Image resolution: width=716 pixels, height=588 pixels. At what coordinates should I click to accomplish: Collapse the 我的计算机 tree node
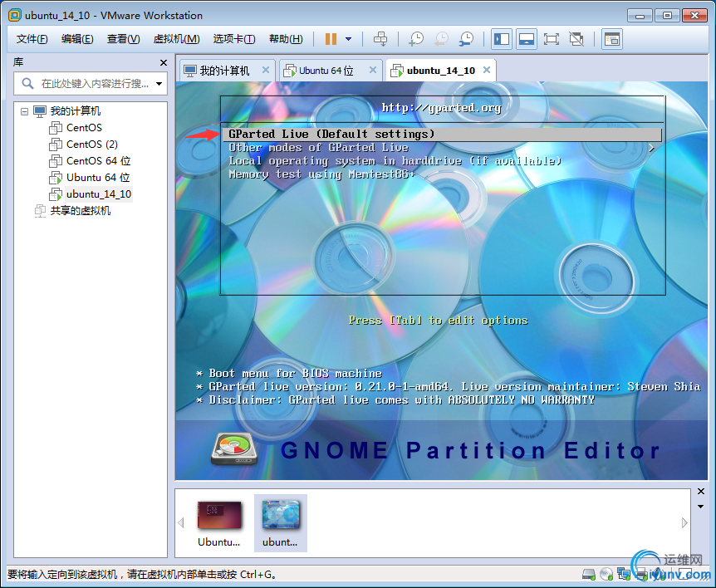[x=25, y=111]
